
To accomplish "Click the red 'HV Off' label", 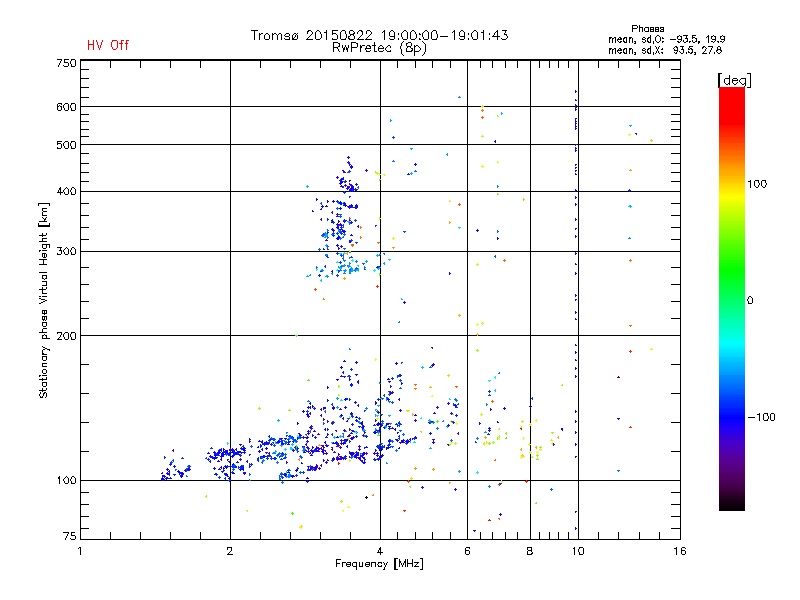I will pos(108,45).
